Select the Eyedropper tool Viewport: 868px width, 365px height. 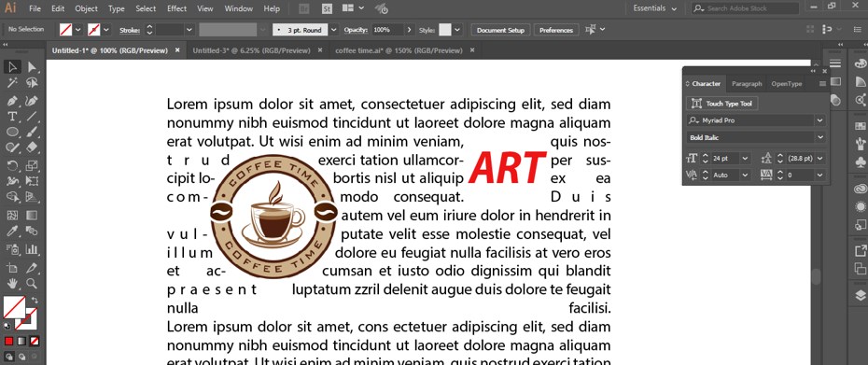coord(12,231)
